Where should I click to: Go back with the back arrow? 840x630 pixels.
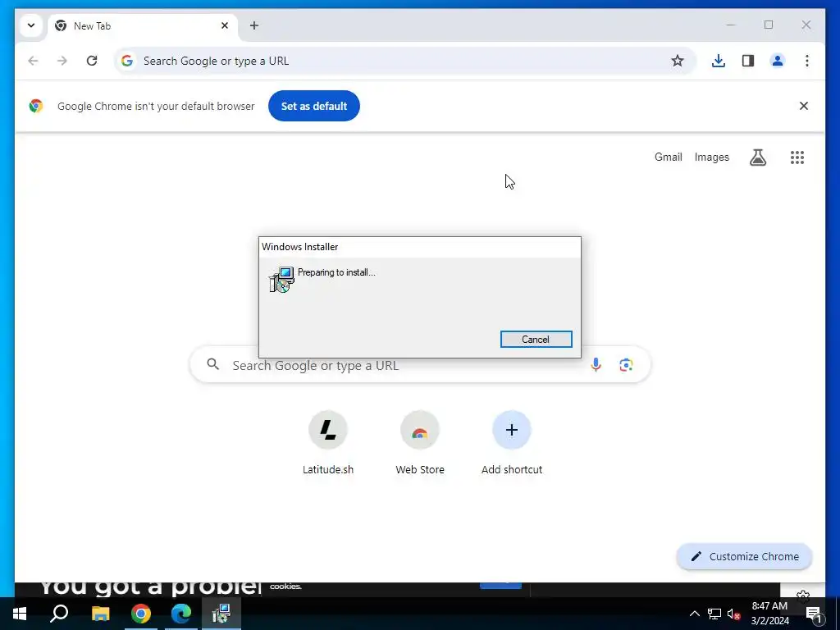(33, 61)
